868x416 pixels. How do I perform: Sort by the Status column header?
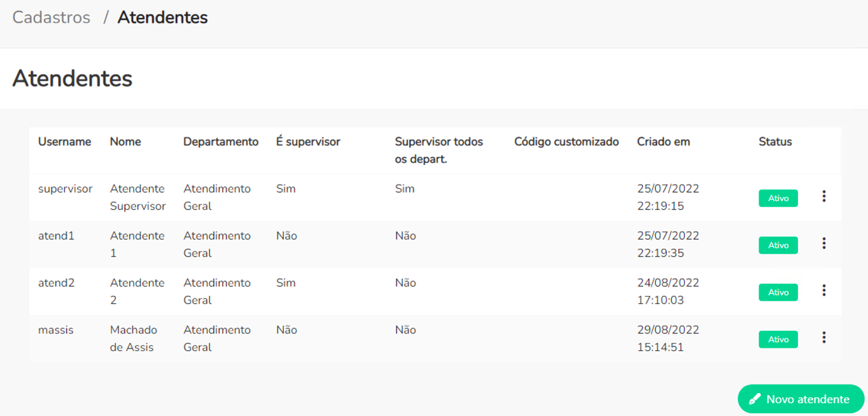(x=775, y=142)
